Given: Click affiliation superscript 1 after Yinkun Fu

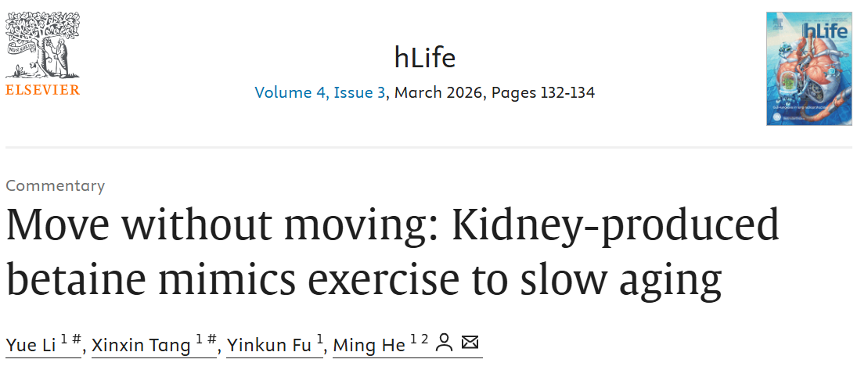Looking at the screenshot, I should pyautogui.click(x=320, y=339).
